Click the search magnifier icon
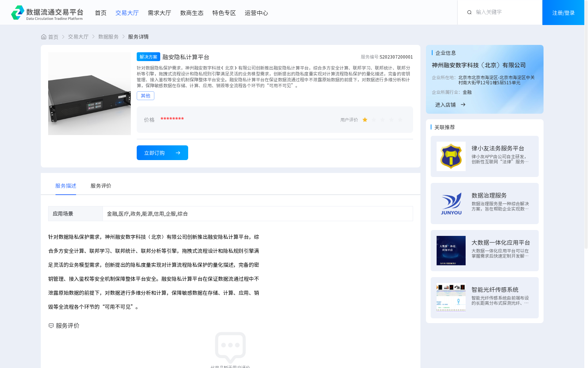This screenshot has width=588, height=368. pyautogui.click(x=469, y=13)
